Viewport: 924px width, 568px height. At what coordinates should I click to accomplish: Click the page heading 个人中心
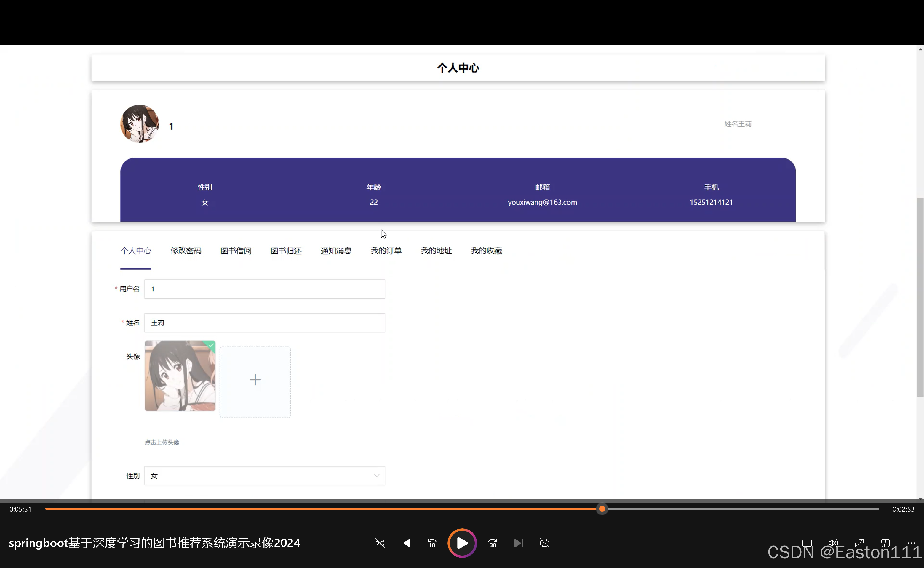458,68
